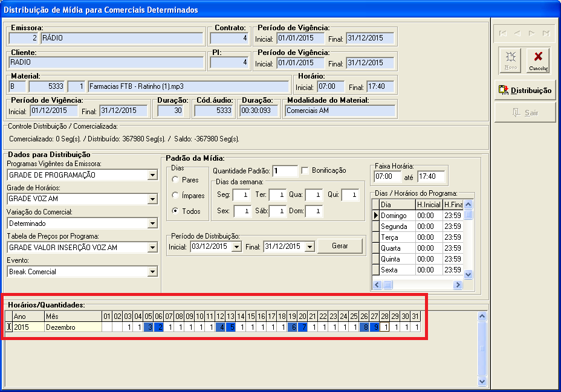Select the Pares days radio option

point(176,180)
